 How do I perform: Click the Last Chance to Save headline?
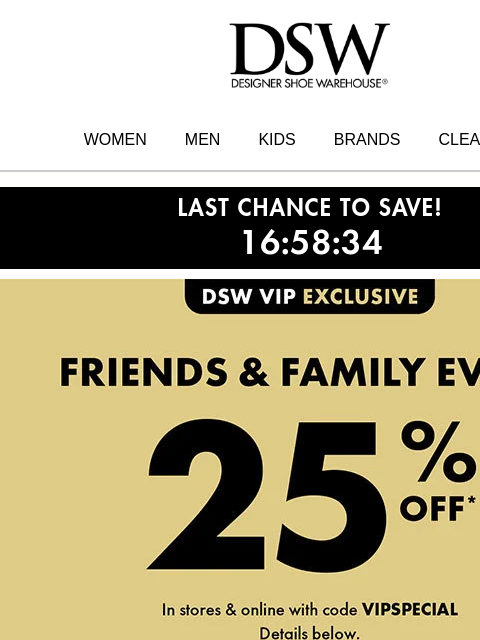coord(309,207)
